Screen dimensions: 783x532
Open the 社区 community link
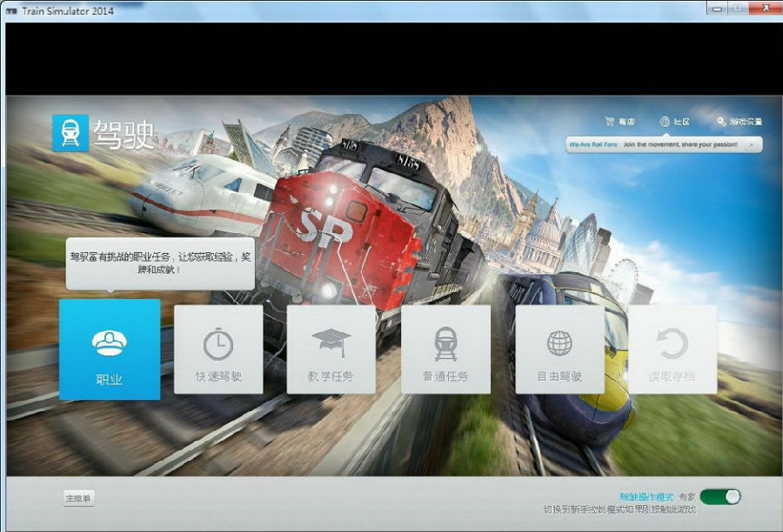[x=674, y=122]
